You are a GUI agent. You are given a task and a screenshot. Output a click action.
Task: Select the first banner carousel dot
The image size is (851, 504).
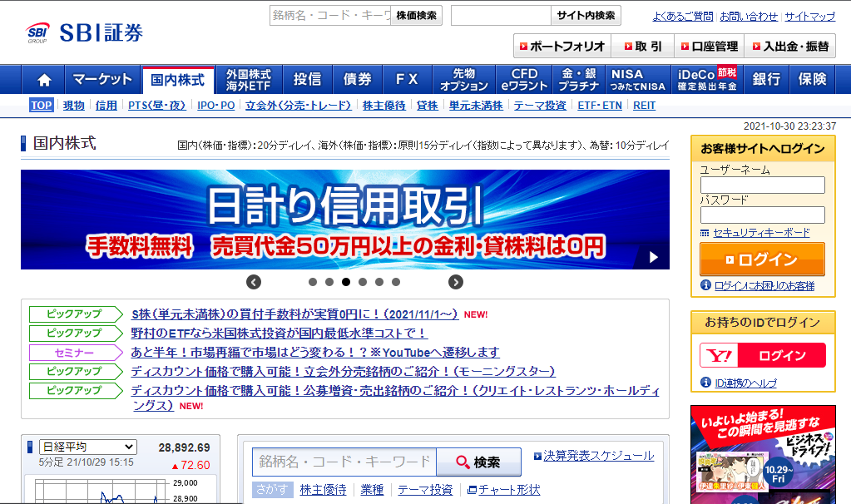coord(313,282)
